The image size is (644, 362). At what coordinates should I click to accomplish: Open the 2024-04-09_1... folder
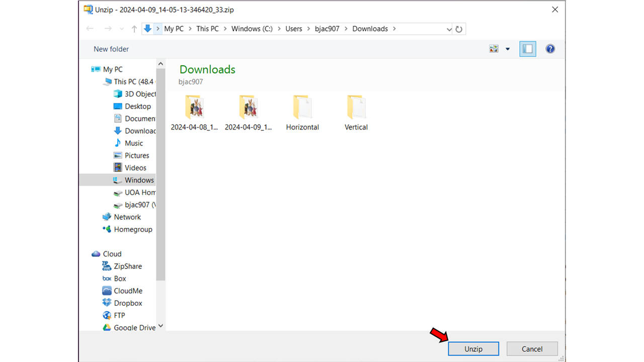coord(249,113)
